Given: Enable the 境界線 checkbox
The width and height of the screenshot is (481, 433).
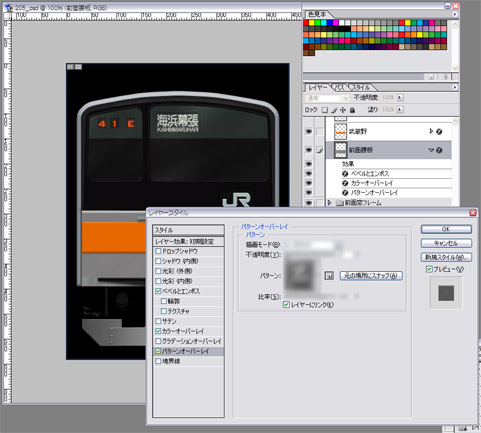Looking at the screenshot, I should click(x=158, y=361).
